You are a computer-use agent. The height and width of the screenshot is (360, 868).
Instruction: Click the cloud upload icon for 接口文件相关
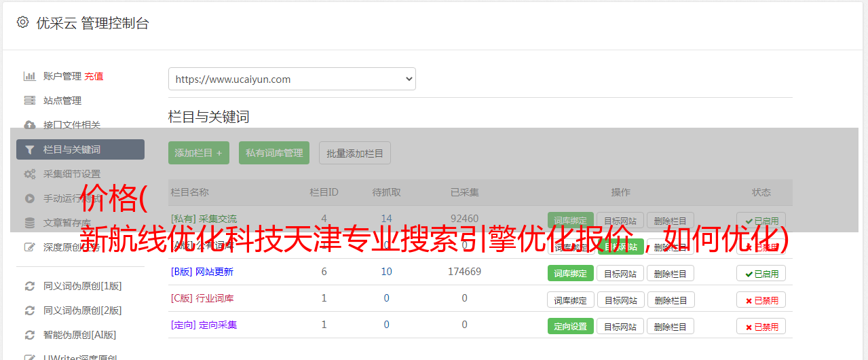coord(30,125)
